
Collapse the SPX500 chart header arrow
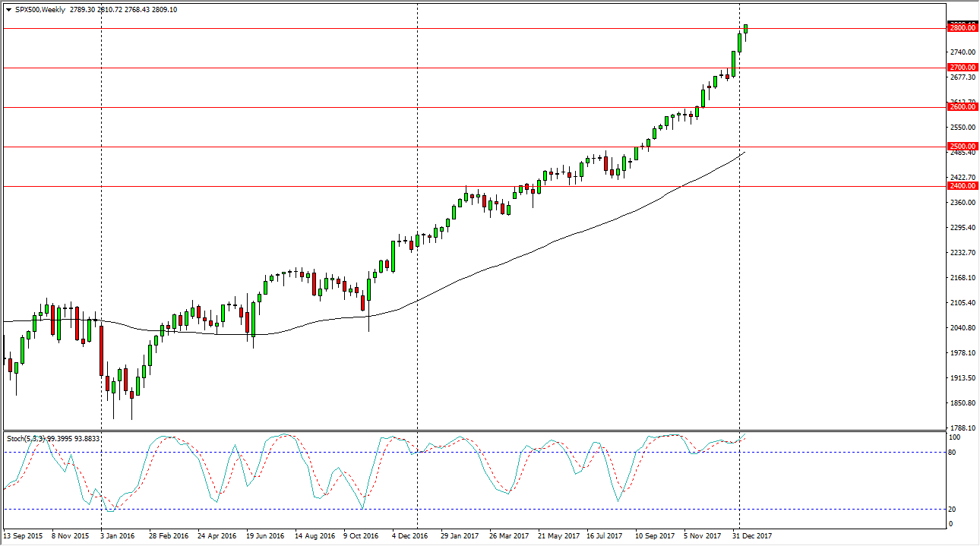tap(9, 10)
